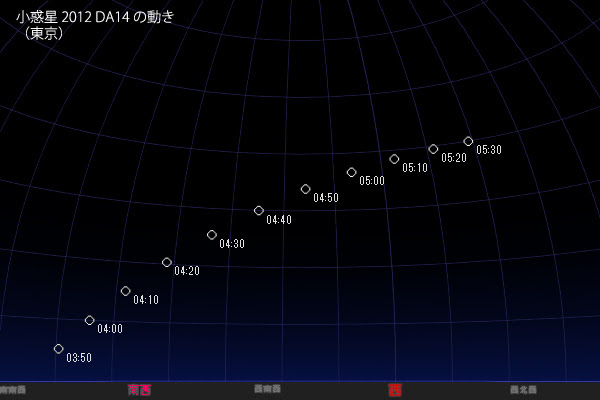The width and height of the screenshot is (600, 400).
Task: Pick the diamond marker at 04:40
Action: (259, 211)
